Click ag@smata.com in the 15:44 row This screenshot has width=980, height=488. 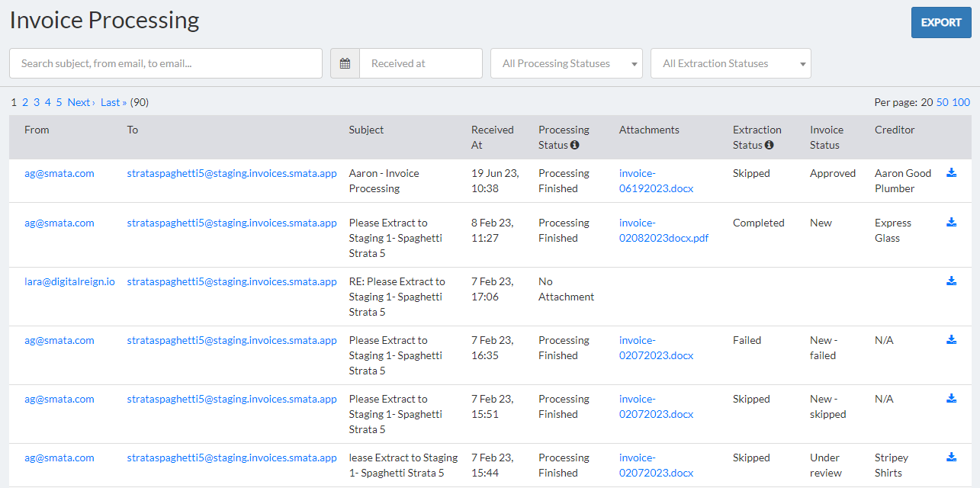(59, 457)
